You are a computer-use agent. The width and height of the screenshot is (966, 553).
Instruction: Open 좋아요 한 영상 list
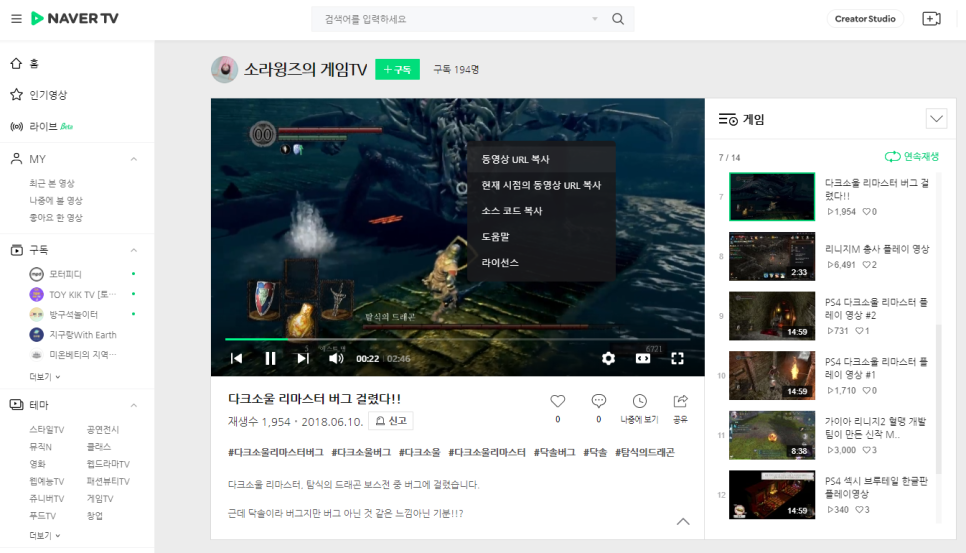click(55, 218)
